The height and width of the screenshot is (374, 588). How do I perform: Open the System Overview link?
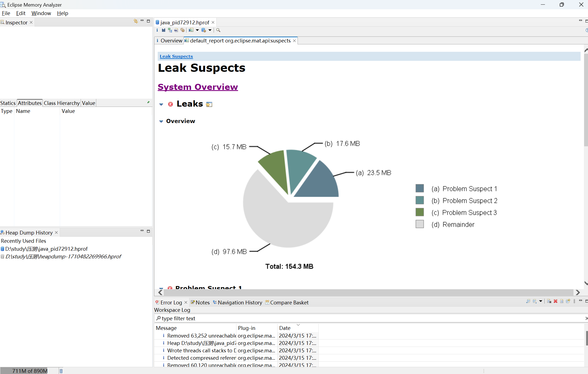[x=198, y=87]
